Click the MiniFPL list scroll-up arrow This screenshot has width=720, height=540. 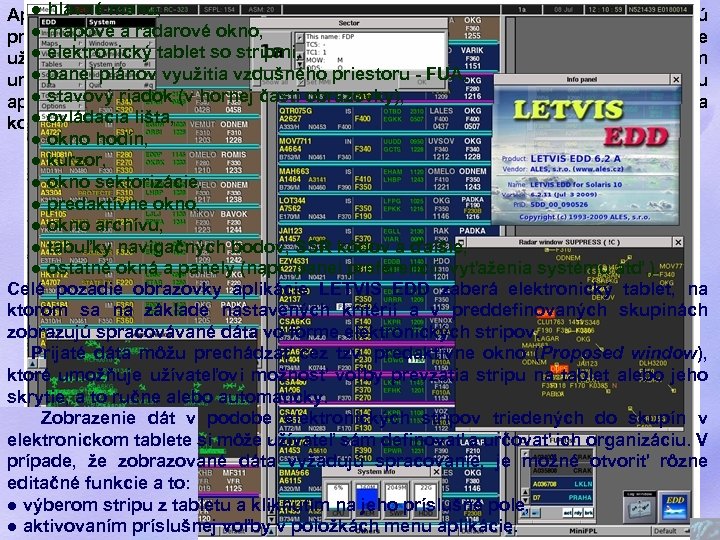point(526,491)
